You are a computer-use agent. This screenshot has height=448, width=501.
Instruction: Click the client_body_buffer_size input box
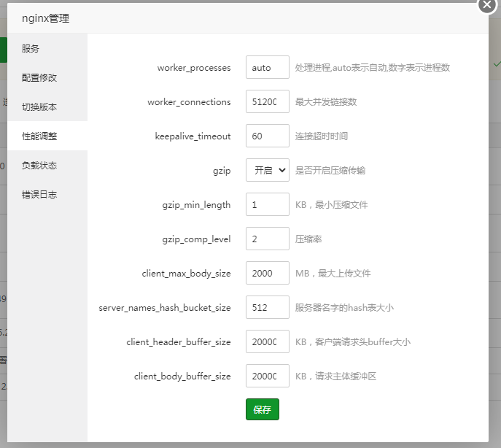point(268,376)
